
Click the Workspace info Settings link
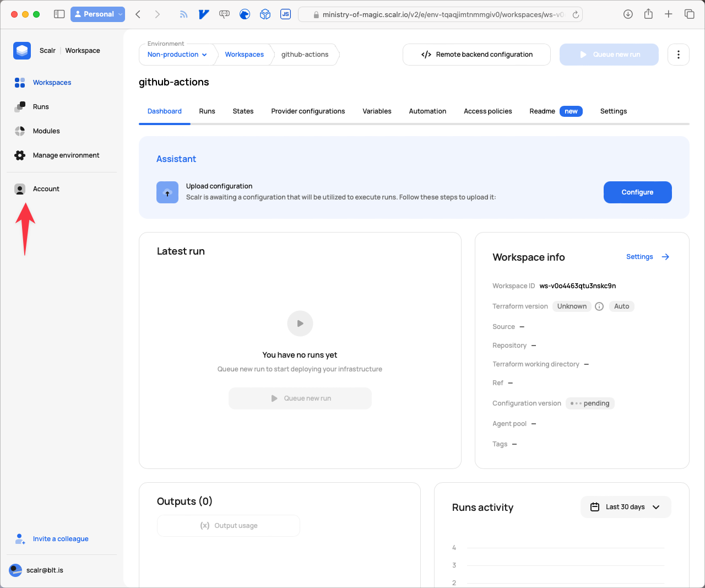639,257
